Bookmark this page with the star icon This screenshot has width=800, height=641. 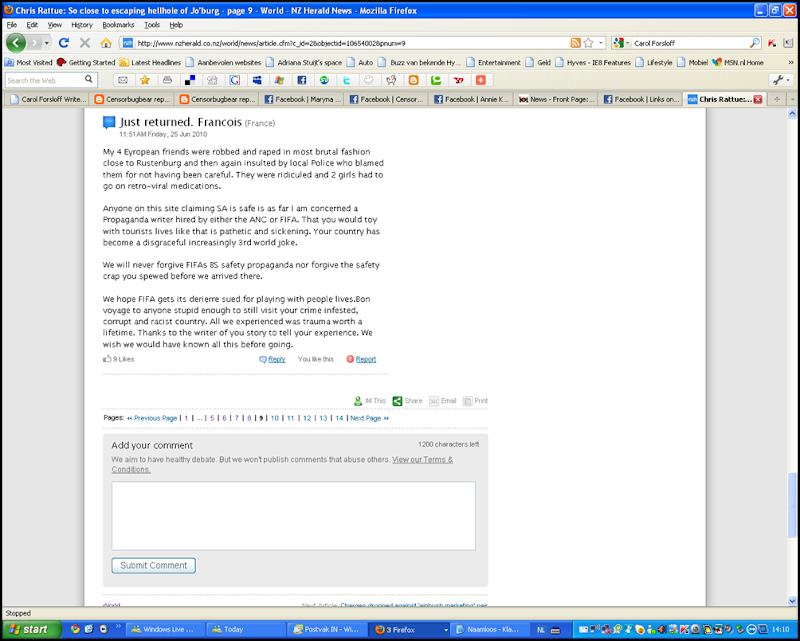click(x=588, y=43)
